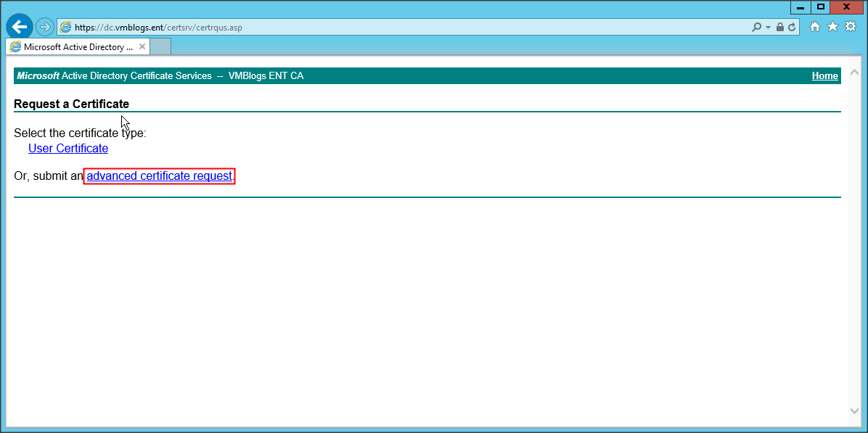Image resolution: width=868 pixels, height=433 pixels.
Task: Click the URL address field
Action: coord(406,27)
